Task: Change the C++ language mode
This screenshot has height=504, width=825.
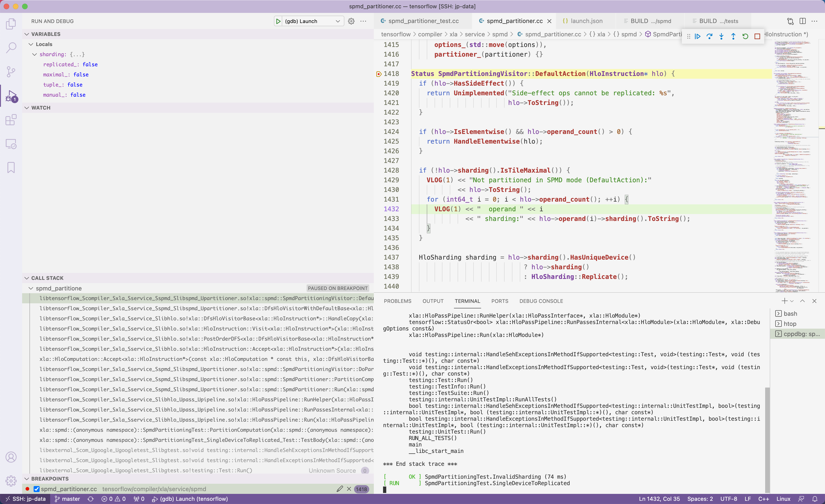Action: [x=763, y=499]
